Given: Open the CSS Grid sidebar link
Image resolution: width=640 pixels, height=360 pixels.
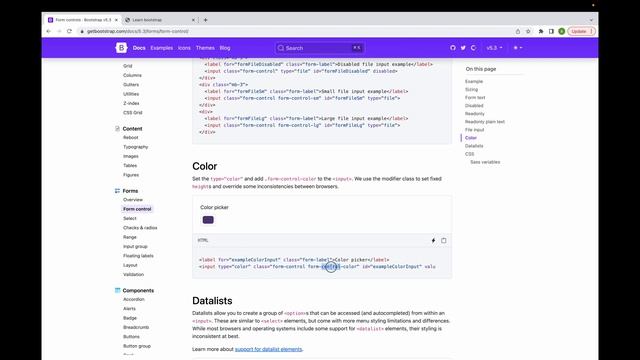Looking at the screenshot, I should 133,113.
